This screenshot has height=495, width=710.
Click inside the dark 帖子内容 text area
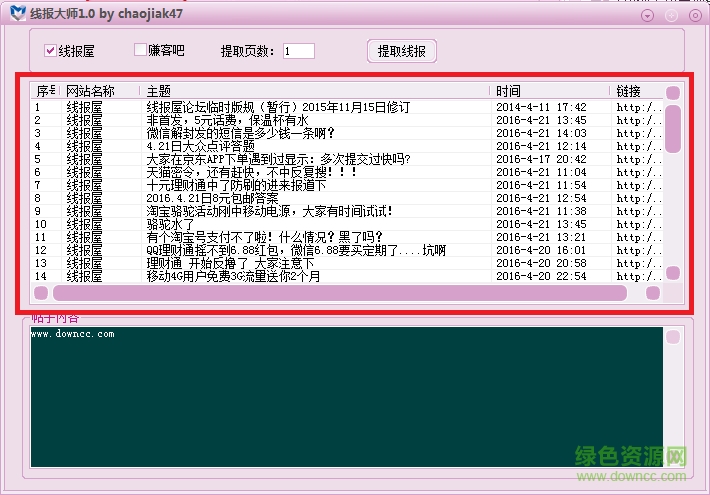346,397
